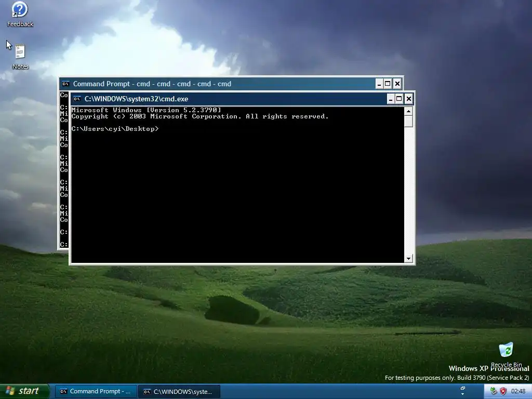Maximize the background Command Prompt window

click(x=388, y=84)
